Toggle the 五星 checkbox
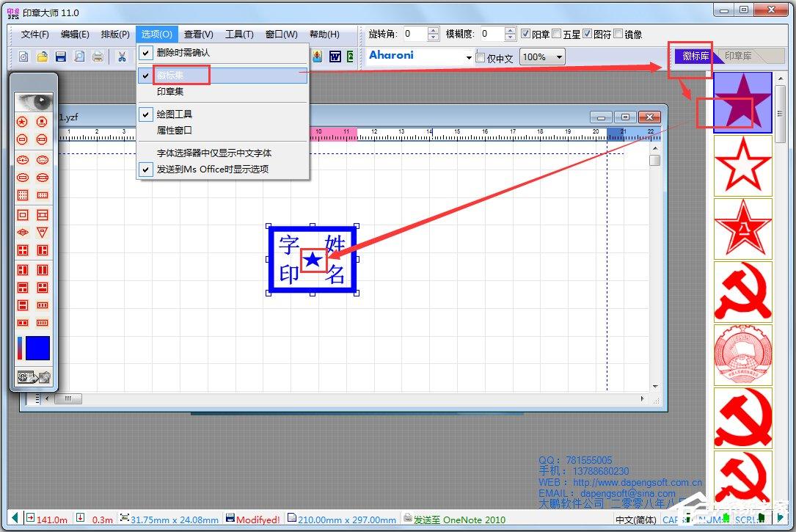This screenshot has width=796, height=532. 556,34
